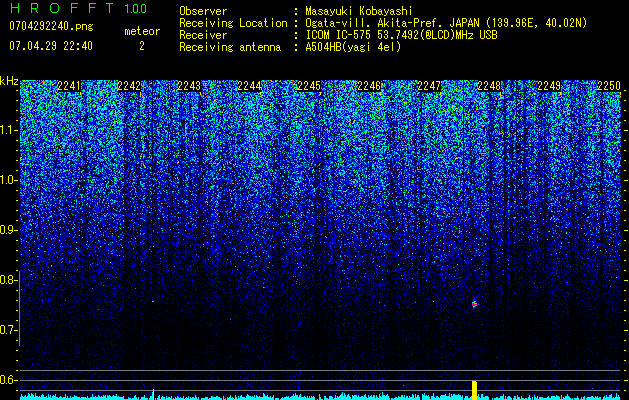Select the file name 0704292240.png
629x400 pixels.
[x=51, y=27]
